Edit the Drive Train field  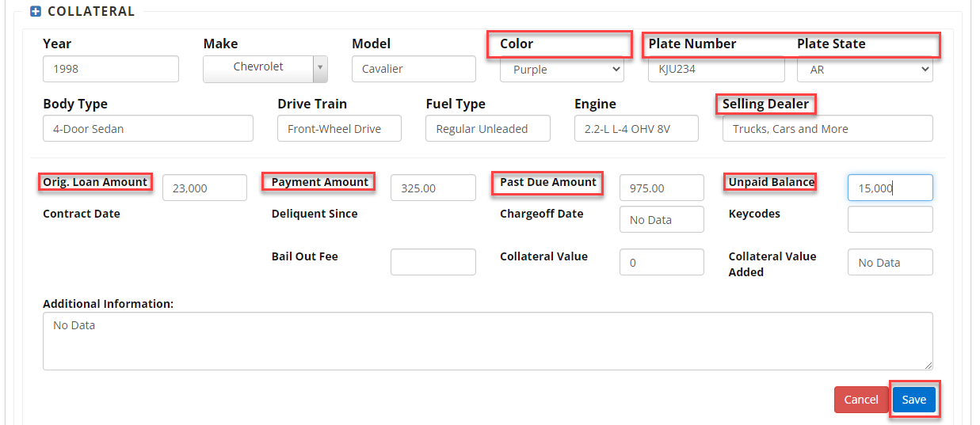339,129
